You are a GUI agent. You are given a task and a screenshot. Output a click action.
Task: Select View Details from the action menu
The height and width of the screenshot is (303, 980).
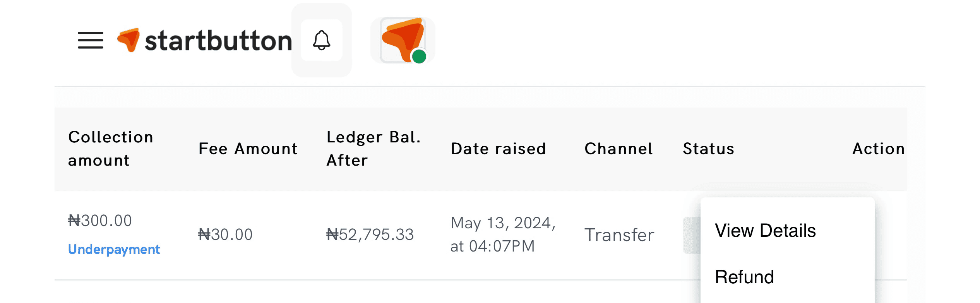click(765, 231)
